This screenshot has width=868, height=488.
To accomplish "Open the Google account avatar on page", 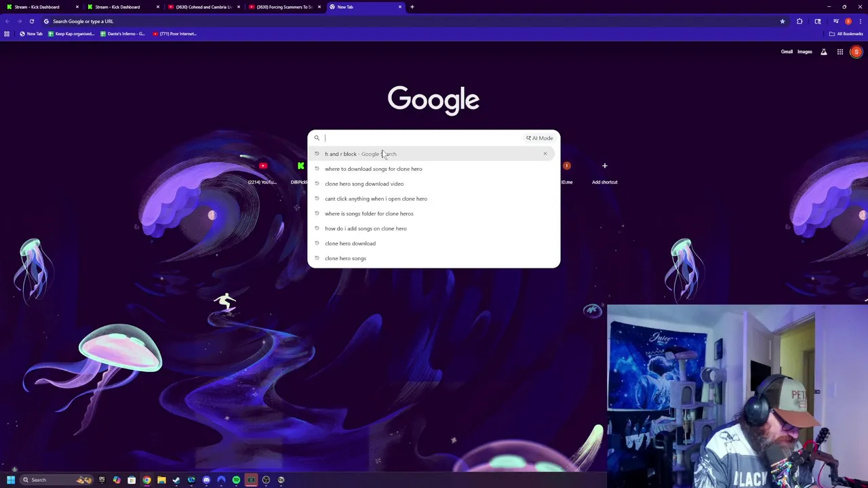I will pyautogui.click(x=856, y=52).
